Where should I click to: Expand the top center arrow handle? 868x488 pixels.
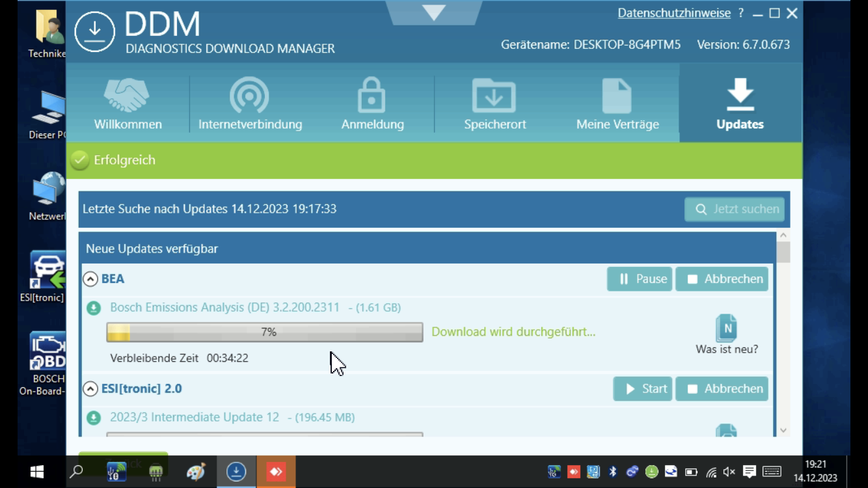click(x=434, y=12)
